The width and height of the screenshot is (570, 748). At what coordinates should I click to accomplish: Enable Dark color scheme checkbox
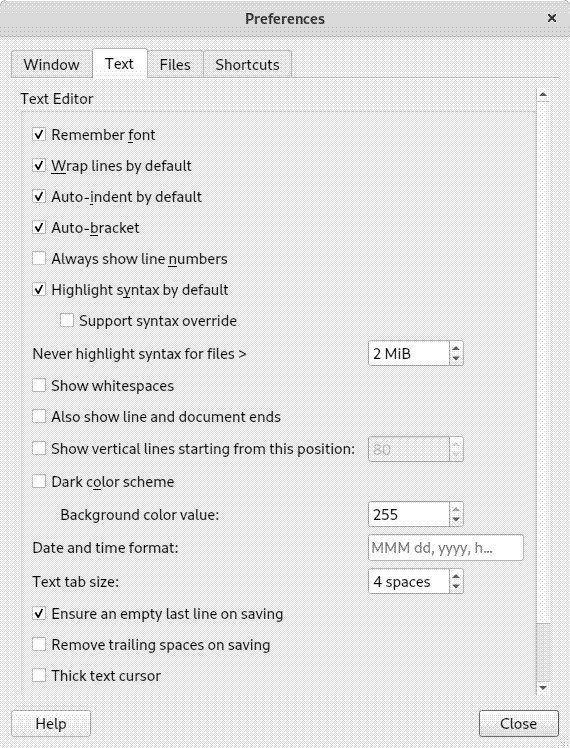pyautogui.click(x=39, y=481)
